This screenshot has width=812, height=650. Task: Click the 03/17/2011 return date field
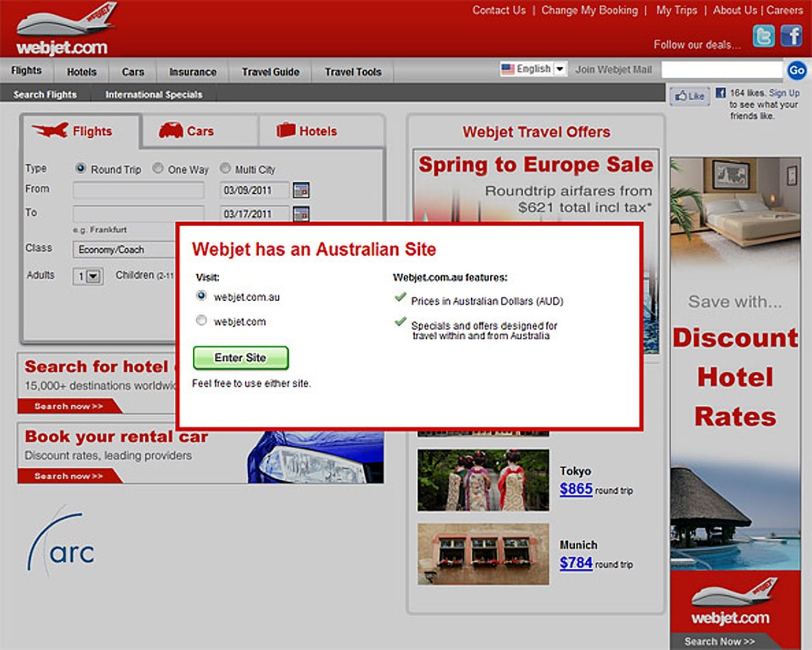pyautogui.click(x=254, y=214)
